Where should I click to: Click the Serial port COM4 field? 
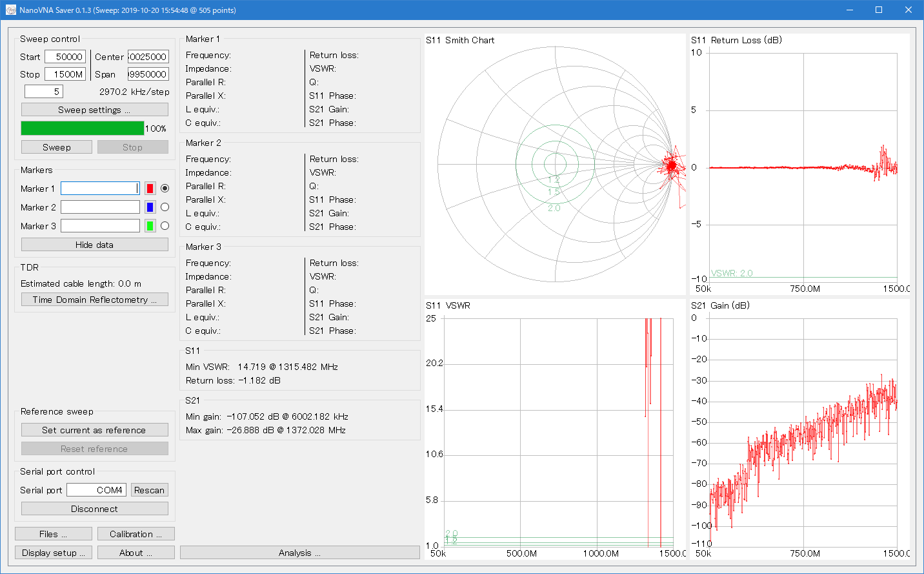point(96,490)
